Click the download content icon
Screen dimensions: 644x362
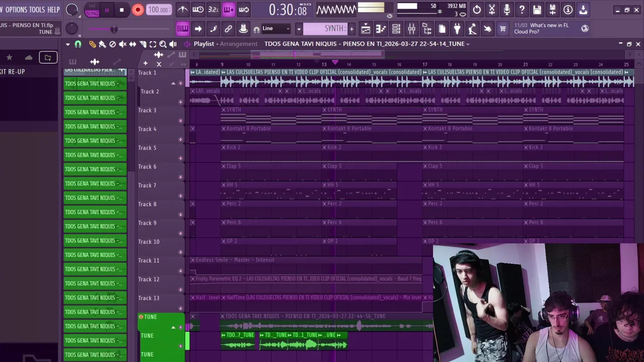tap(583, 10)
